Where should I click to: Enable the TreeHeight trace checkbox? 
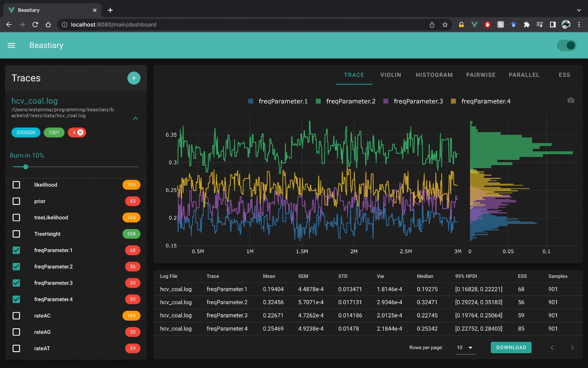coord(16,234)
